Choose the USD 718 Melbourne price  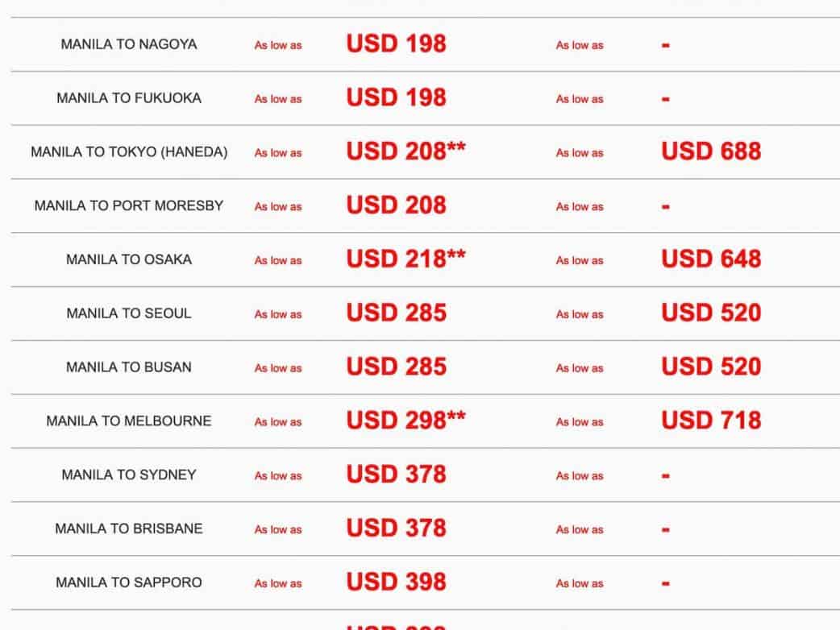711,420
